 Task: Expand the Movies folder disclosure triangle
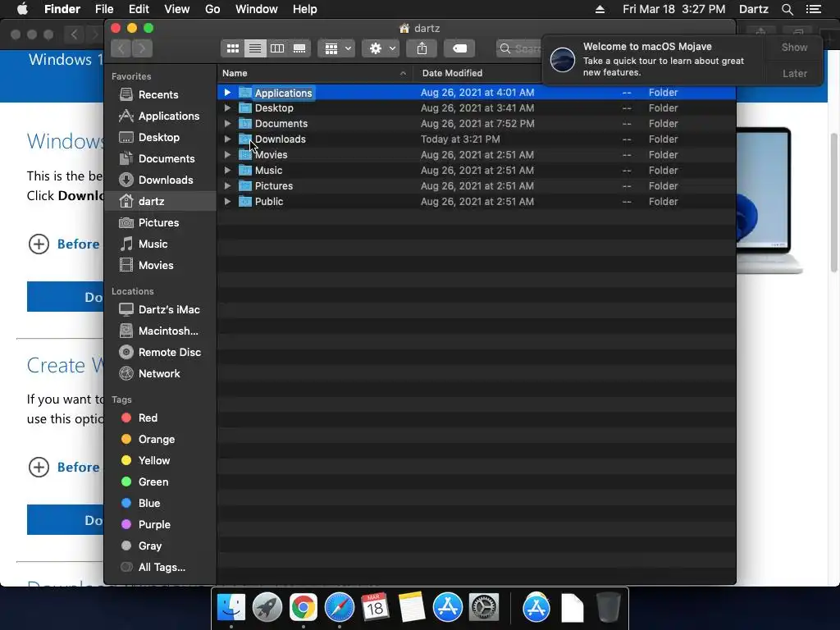point(227,155)
